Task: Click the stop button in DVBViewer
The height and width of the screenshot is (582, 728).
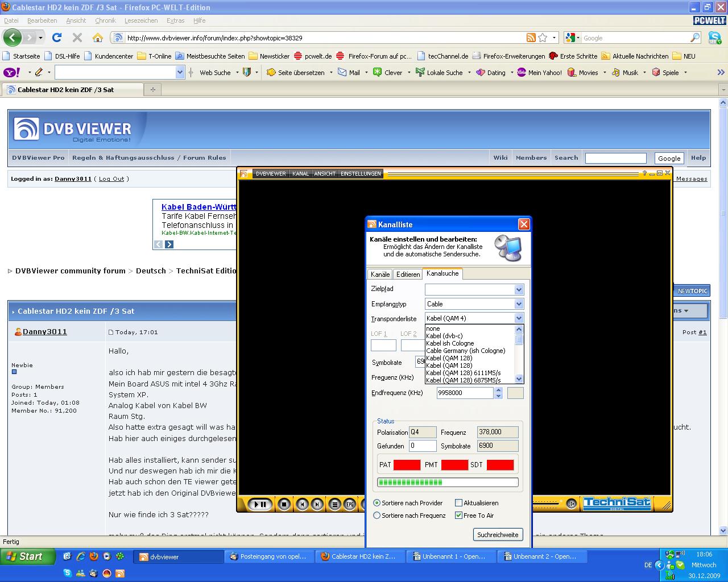Action: 284,504
